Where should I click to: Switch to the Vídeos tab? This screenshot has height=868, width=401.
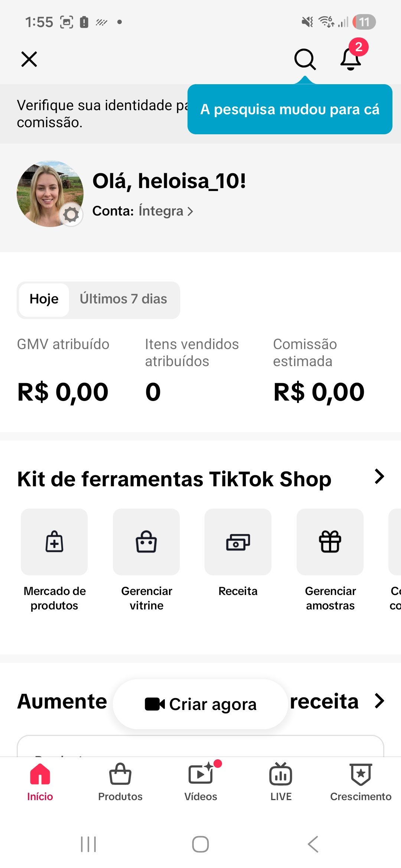pos(201,782)
